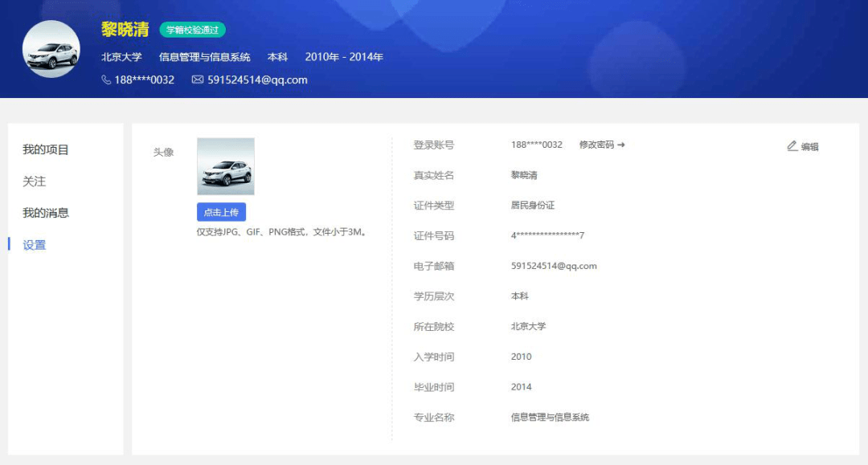
Task: Click the 专业名称 value 信息管理与信息系统 in details
Action: click(550, 418)
